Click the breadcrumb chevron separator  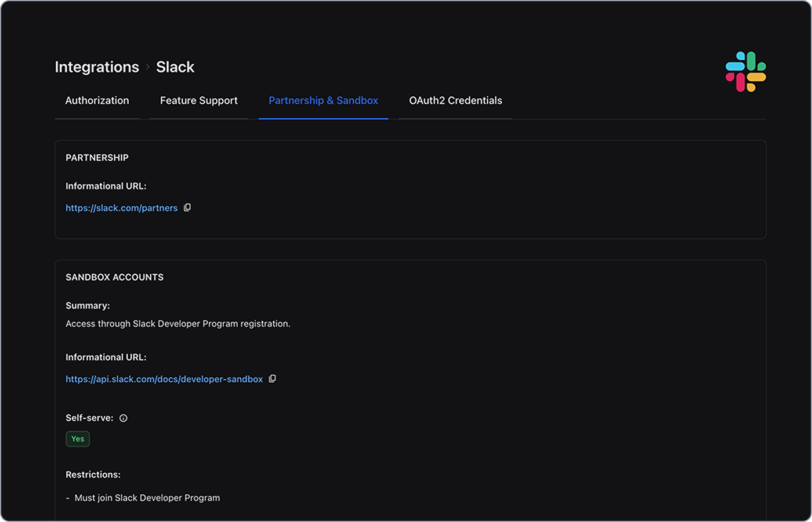148,67
